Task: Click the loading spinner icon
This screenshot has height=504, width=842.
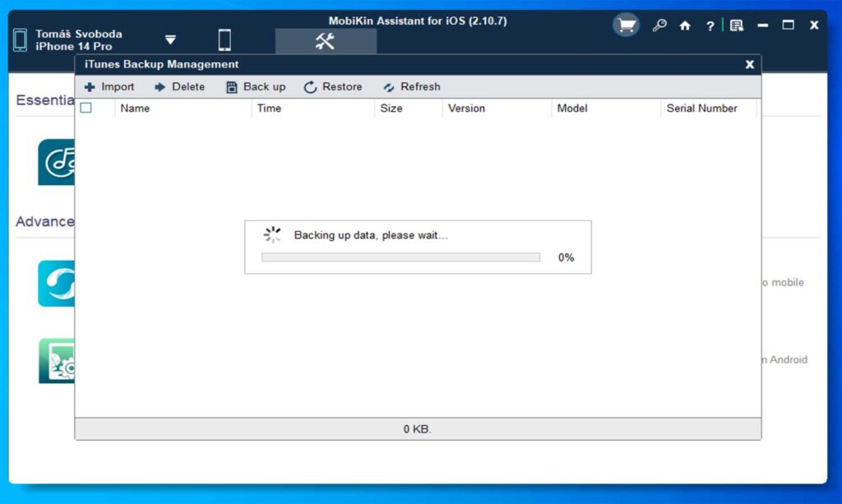Action: coord(272,234)
